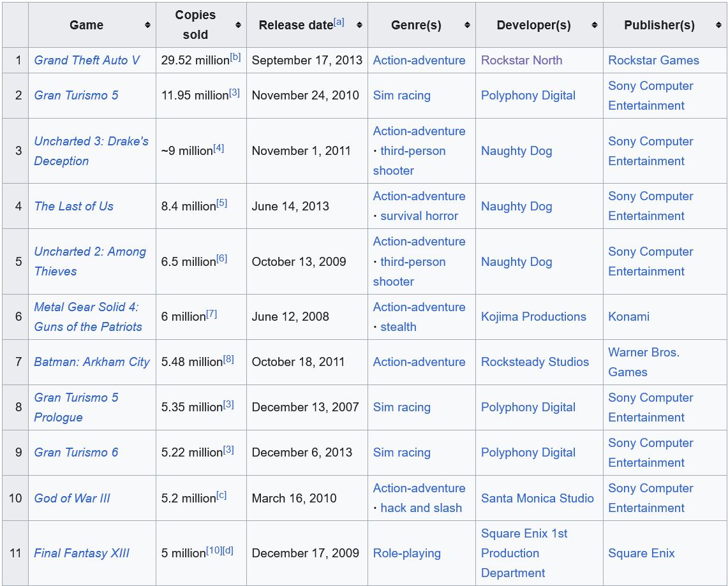Open Santa Monica Studio link
The width and height of the screenshot is (728, 586).
(537, 498)
